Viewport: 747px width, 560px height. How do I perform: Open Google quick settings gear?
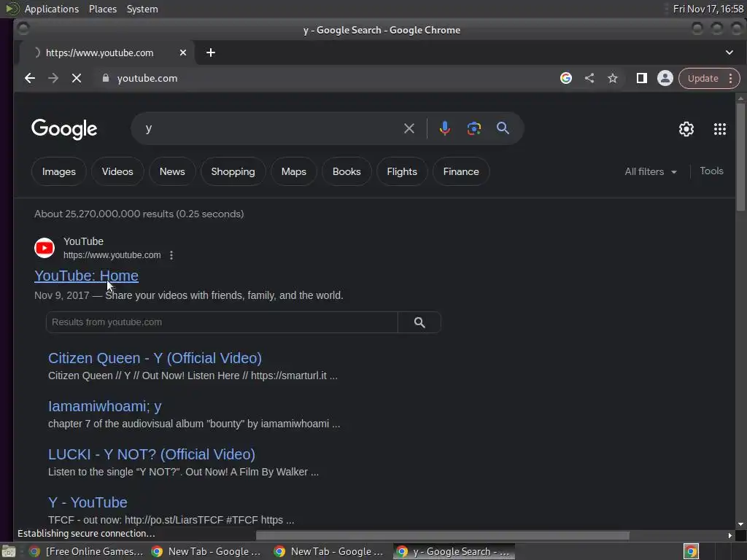(x=686, y=129)
